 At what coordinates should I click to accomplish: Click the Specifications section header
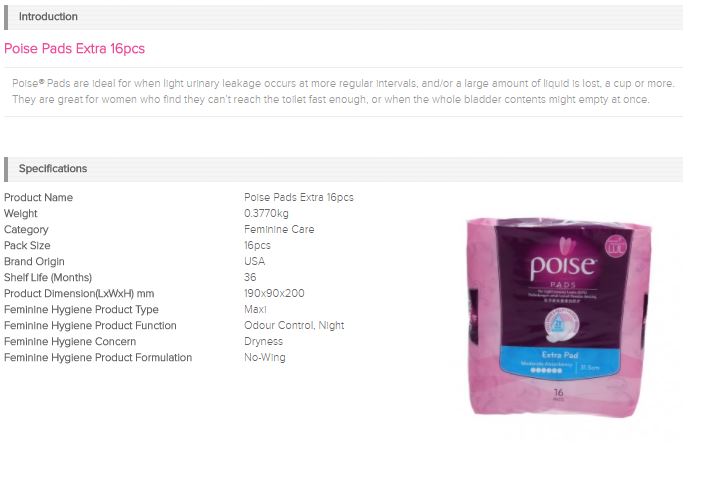pos(343,169)
